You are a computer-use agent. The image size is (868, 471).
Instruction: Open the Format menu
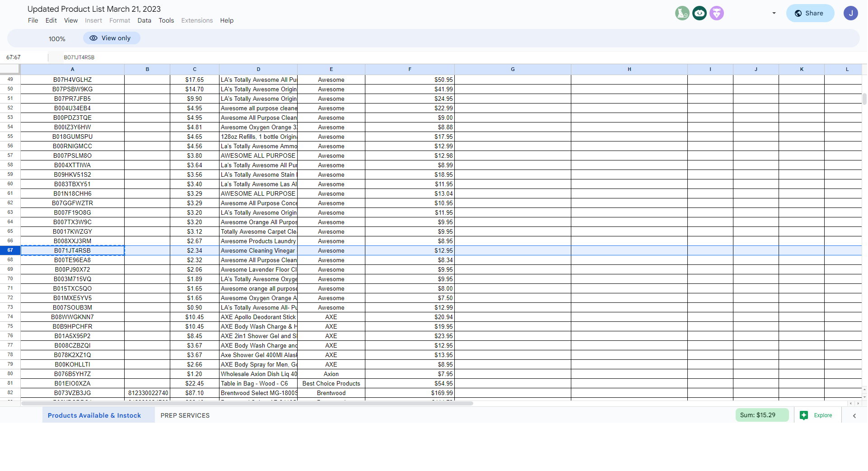click(x=120, y=20)
